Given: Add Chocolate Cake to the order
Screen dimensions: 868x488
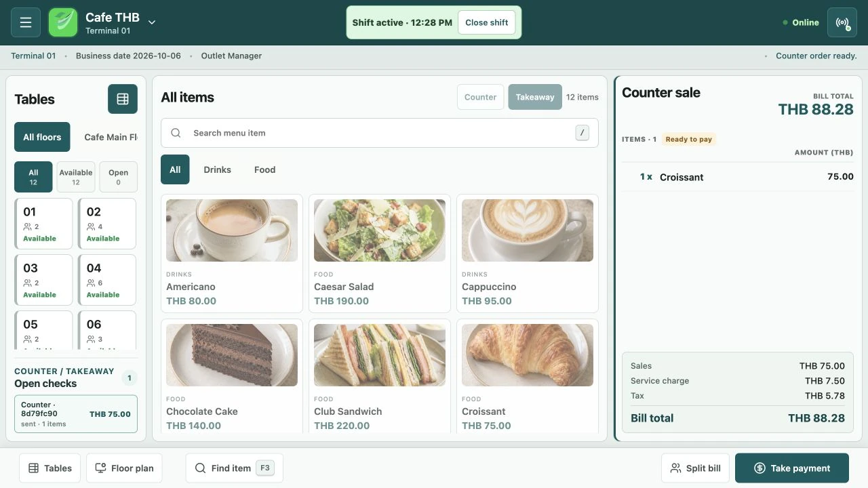Looking at the screenshot, I should coord(232,376).
